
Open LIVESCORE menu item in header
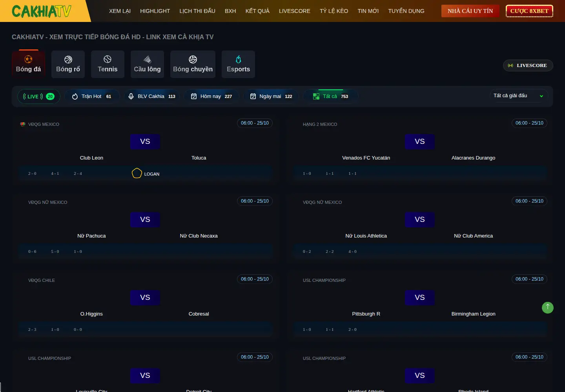(x=295, y=11)
